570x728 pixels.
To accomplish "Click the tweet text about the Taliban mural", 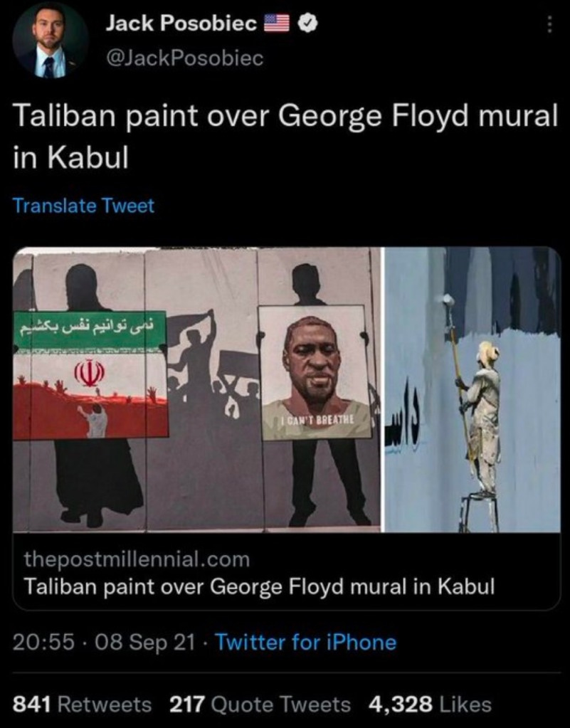I will pos(285,137).
